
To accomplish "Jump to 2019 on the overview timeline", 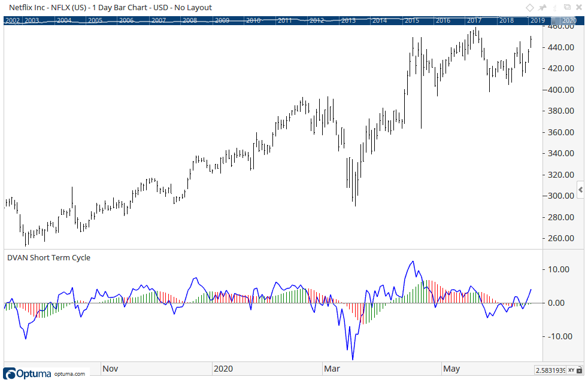I will [537, 20].
